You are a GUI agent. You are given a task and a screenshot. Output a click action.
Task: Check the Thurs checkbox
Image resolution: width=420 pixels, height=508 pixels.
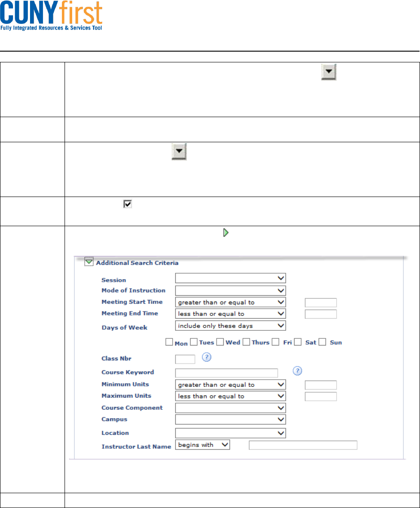(x=246, y=342)
